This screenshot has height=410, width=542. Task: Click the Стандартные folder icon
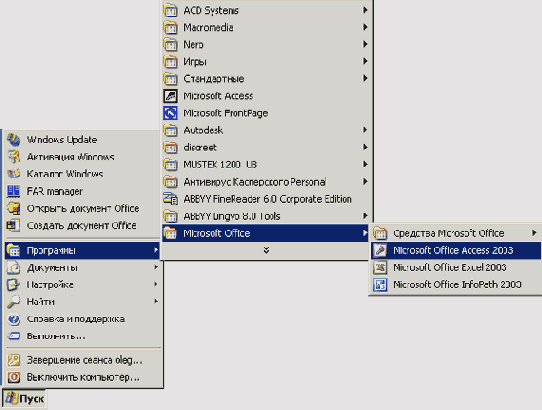(170, 79)
